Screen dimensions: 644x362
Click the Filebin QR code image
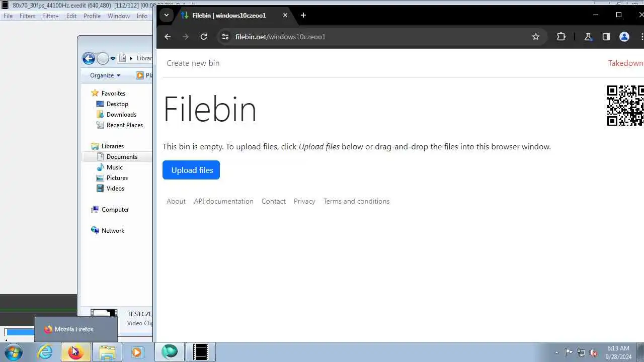click(x=625, y=106)
